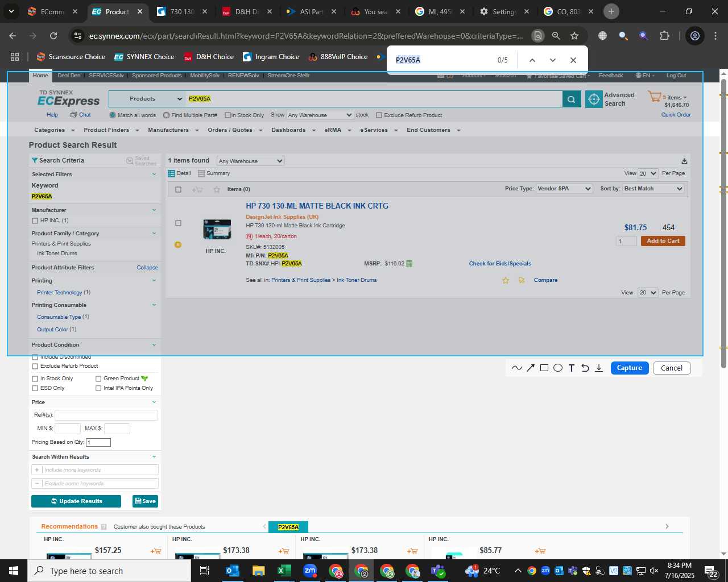
Task: Check the product row selection checkbox
Action: (x=178, y=223)
